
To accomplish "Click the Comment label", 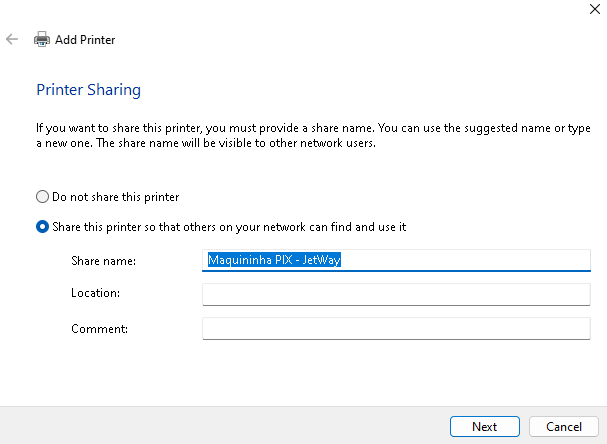I will click(99, 328).
